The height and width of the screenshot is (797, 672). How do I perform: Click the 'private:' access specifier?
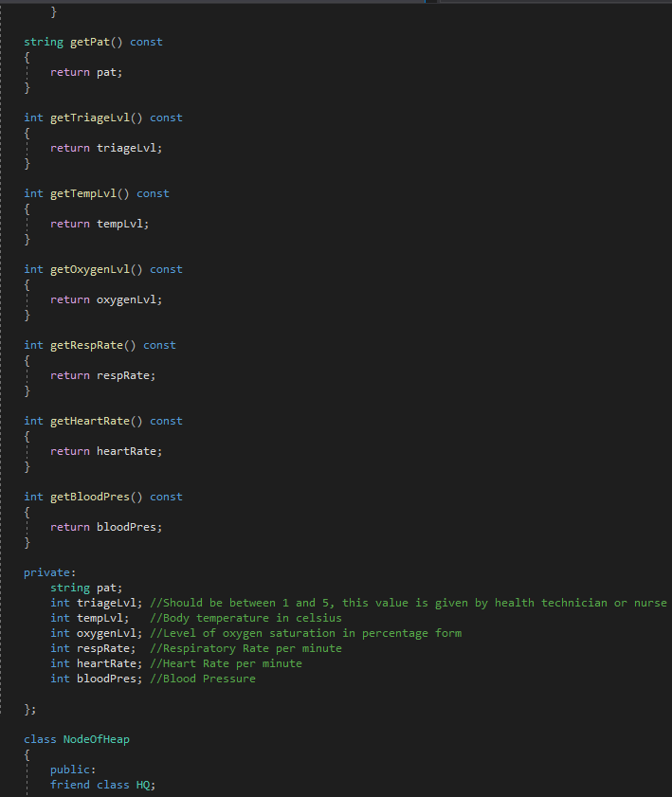tap(50, 572)
